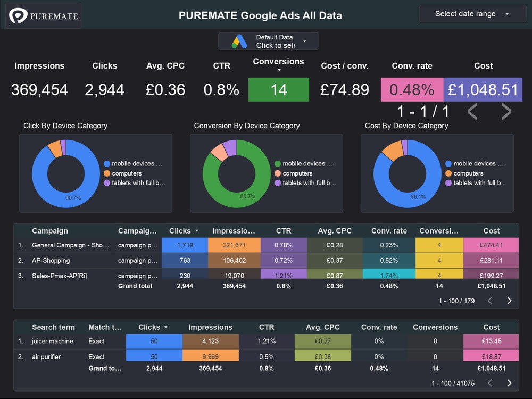This screenshot has height=399, width=532.
Task: Click orange computers legend dot in Click chart
Action: coord(107,173)
